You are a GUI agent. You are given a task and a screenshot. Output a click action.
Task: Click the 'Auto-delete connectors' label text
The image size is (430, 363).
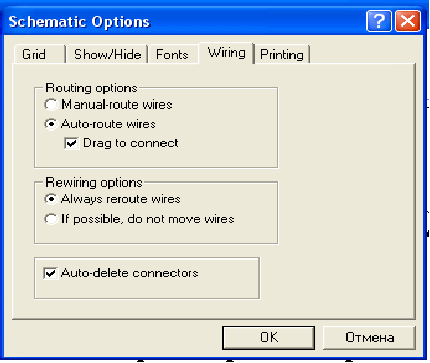(x=130, y=273)
